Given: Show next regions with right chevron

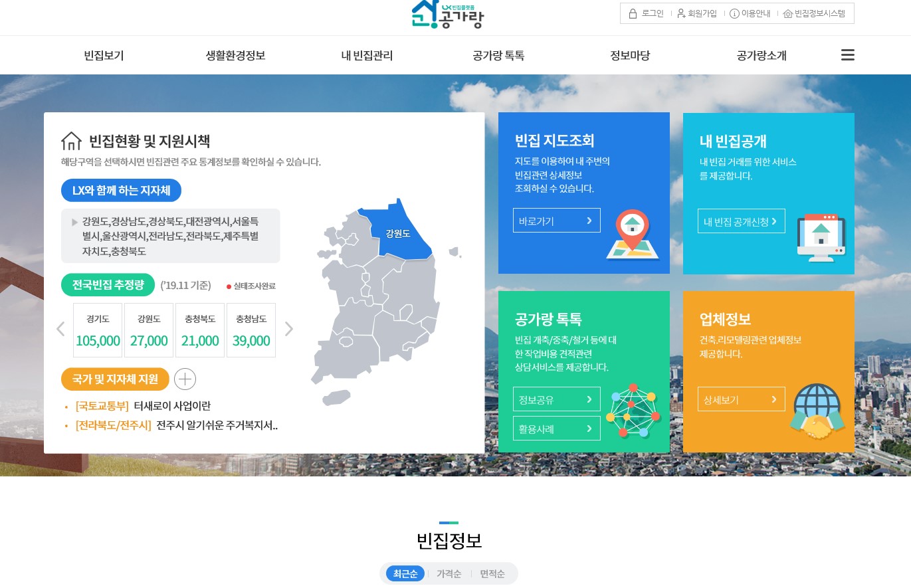Looking at the screenshot, I should [288, 329].
